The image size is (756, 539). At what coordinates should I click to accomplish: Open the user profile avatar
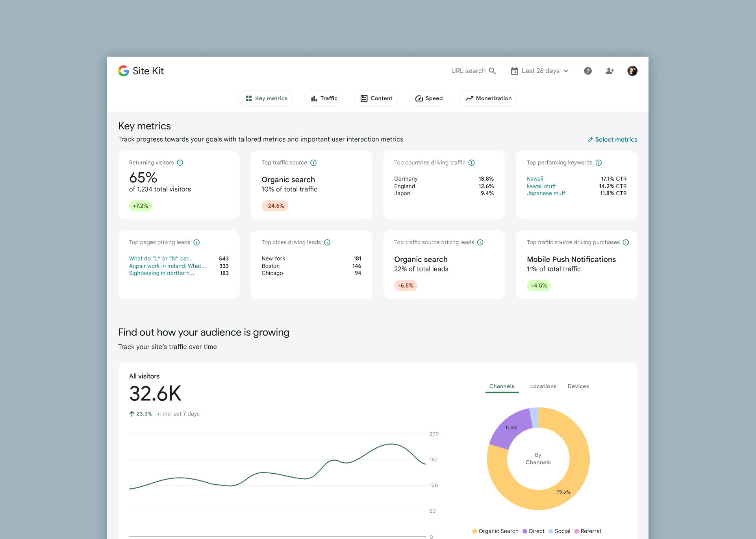coord(632,71)
